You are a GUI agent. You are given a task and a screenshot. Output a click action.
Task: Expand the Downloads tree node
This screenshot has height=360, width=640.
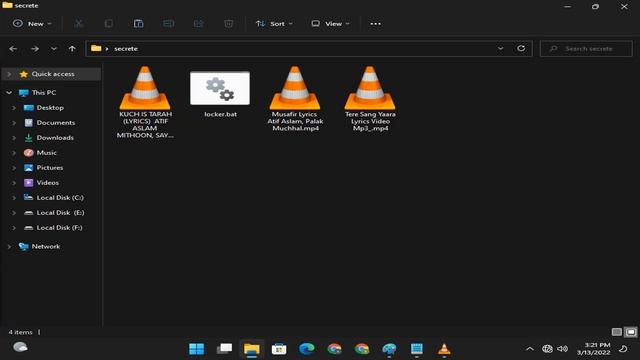14,138
